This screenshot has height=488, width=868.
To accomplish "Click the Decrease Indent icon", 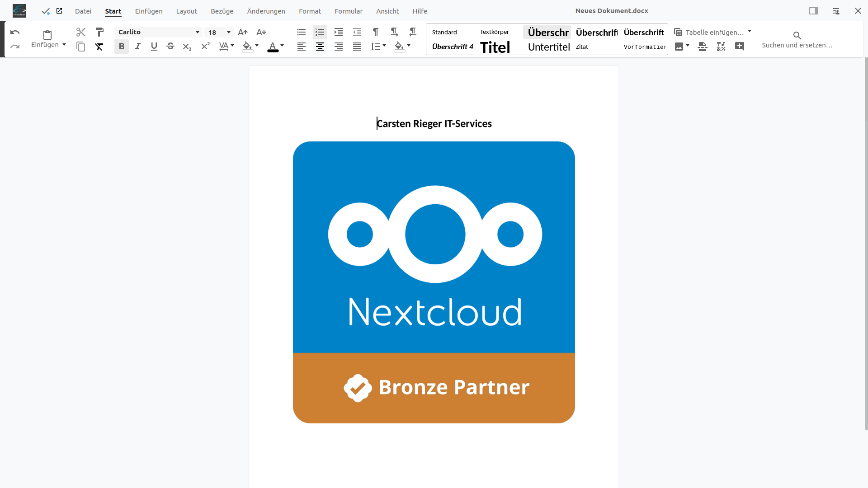I will click(x=357, y=32).
